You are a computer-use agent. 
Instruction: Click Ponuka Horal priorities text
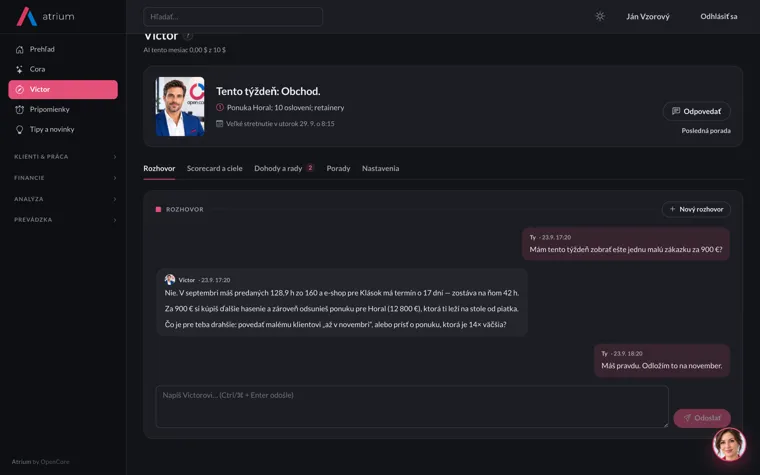[285, 108]
